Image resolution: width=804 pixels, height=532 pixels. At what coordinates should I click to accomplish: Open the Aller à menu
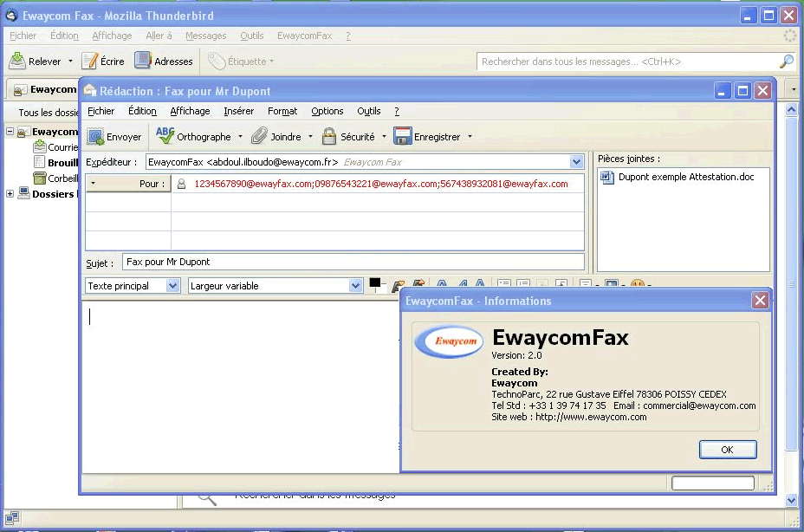click(x=159, y=36)
